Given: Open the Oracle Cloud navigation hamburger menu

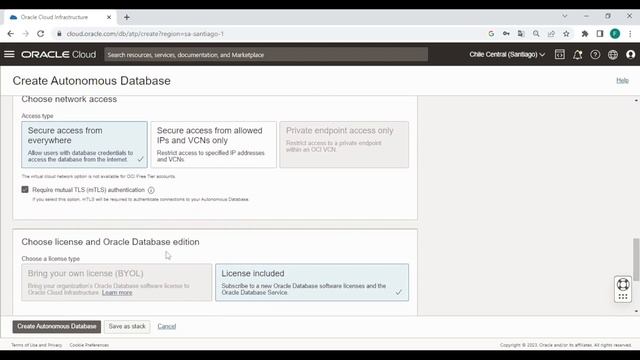Looking at the screenshot, I should [x=9, y=54].
